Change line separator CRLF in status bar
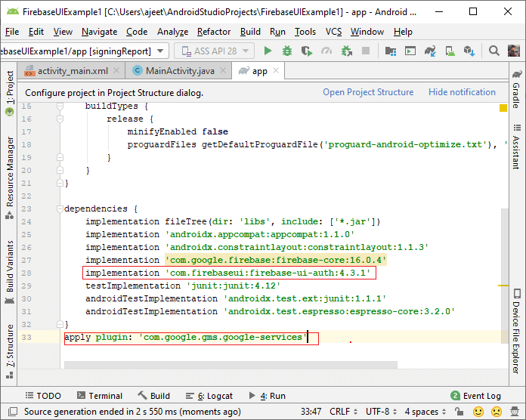This screenshot has height=420, width=526. click(344, 411)
